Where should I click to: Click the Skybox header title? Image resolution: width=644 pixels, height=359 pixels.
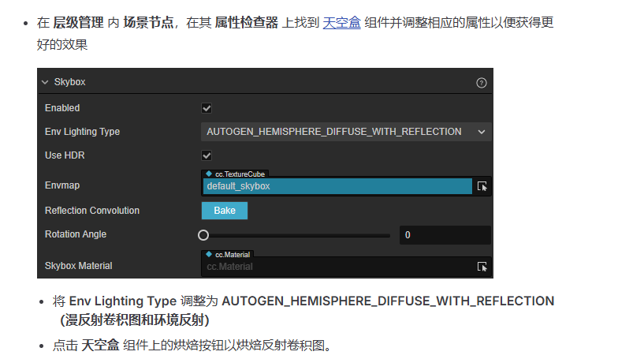(69, 82)
